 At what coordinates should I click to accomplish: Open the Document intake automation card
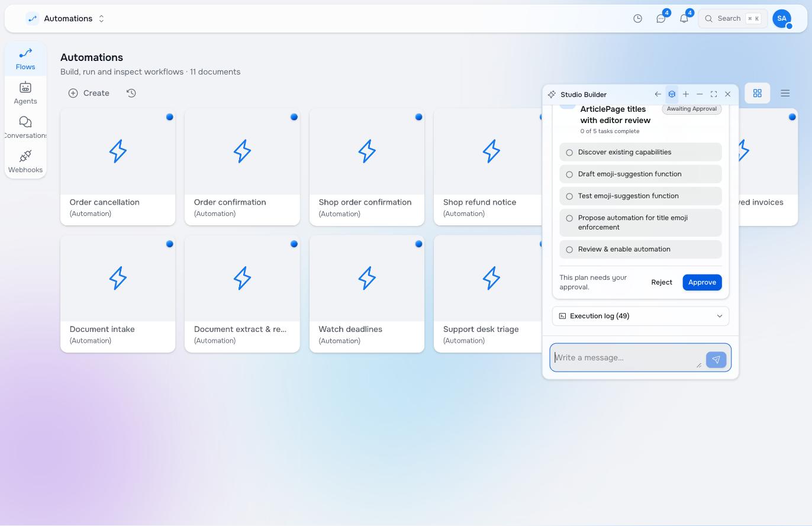coord(118,293)
